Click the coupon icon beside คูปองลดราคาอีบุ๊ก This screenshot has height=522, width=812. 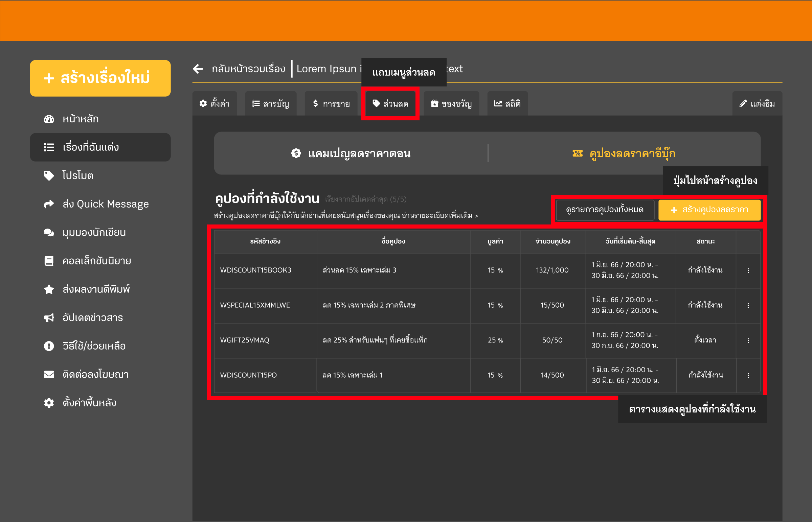coord(578,153)
